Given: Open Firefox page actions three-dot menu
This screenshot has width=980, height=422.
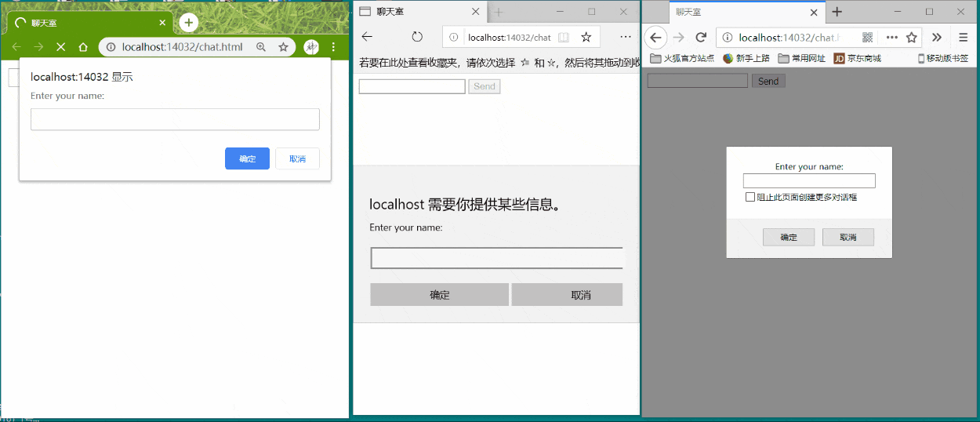Looking at the screenshot, I should (x=891, y=37).
